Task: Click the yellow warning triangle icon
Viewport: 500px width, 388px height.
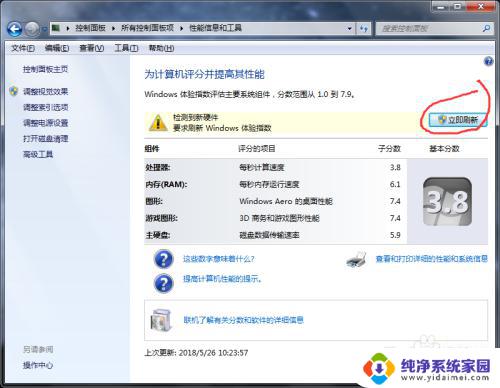Action: coord(158,122)
